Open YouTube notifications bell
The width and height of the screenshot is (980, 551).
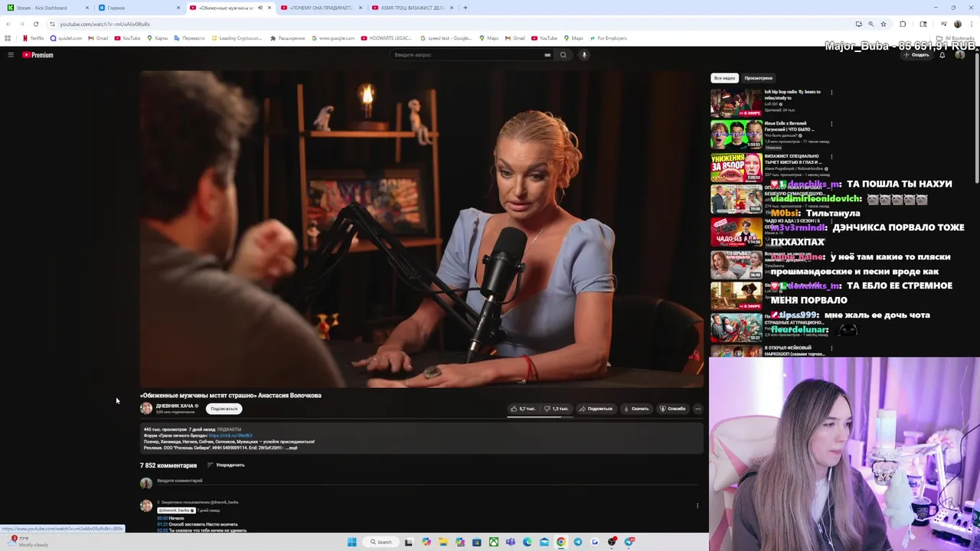(942, 55)
